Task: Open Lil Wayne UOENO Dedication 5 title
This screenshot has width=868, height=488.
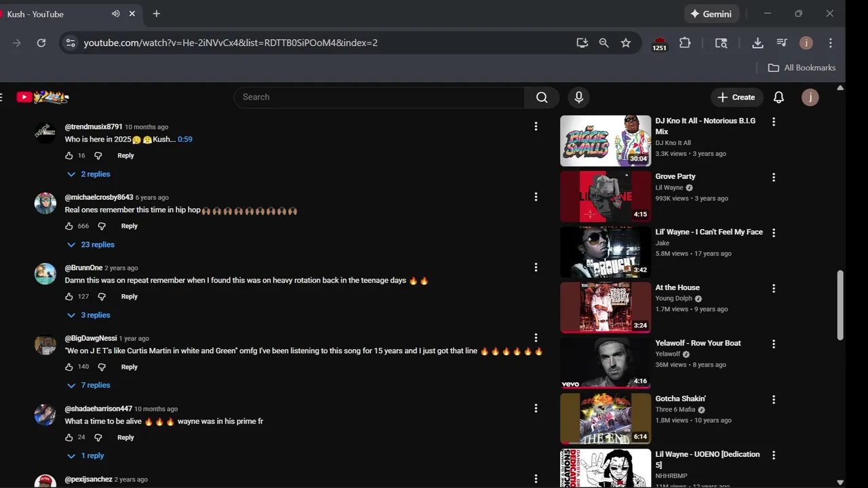Action: pos(707,460)
